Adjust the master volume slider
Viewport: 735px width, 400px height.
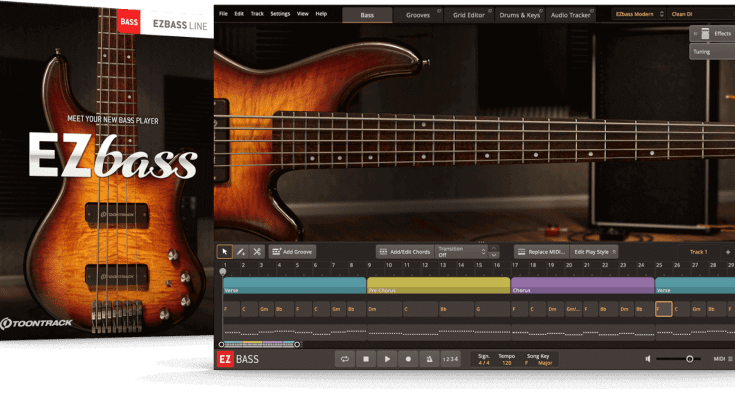pos(689,358)
